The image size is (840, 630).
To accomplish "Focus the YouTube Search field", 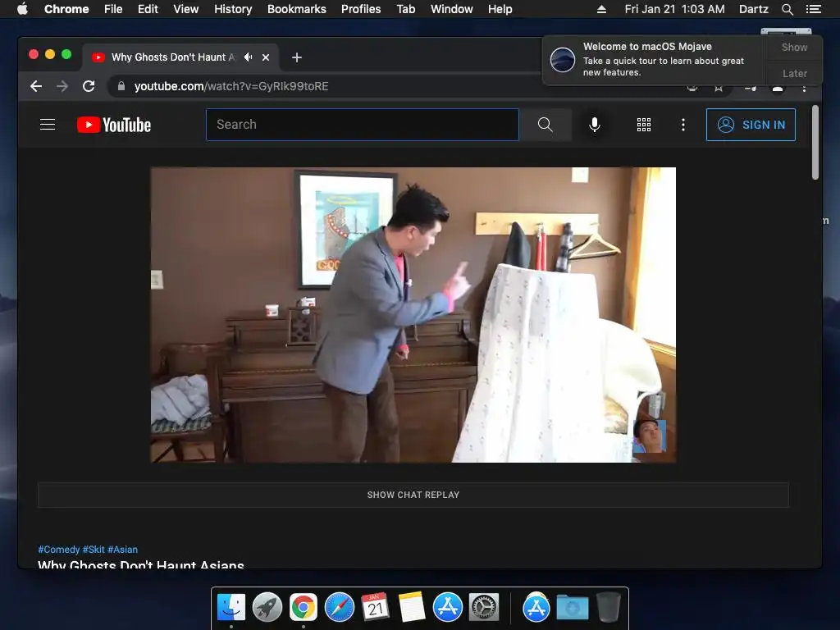I will tap(362, 125).
